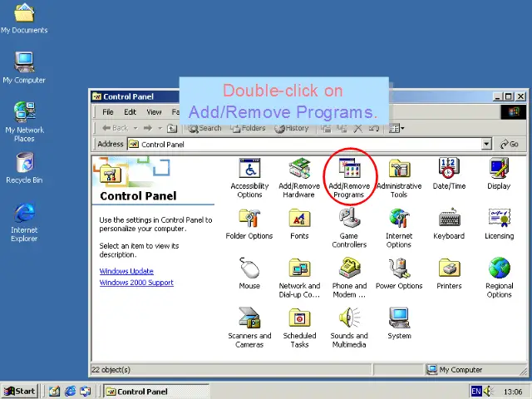Click the 13:06 taskbar clock
The width and height of the screenshot is (532, 399).
pyautogui.click(x=513, y=392)
